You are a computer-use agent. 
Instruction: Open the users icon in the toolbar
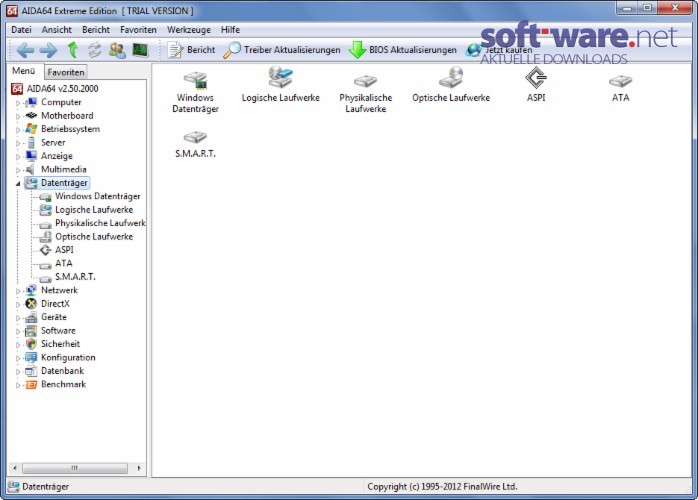coord(117,50)
